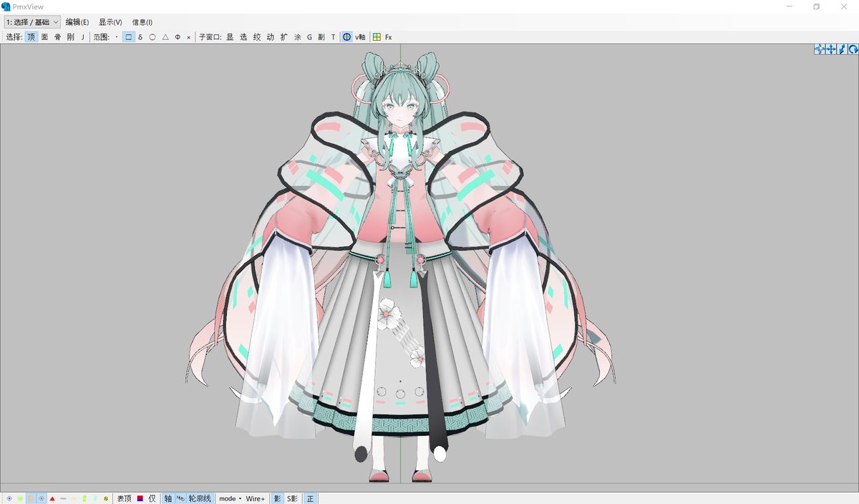Click the view zoom diagonal arrow icon

tap(843, 49)
